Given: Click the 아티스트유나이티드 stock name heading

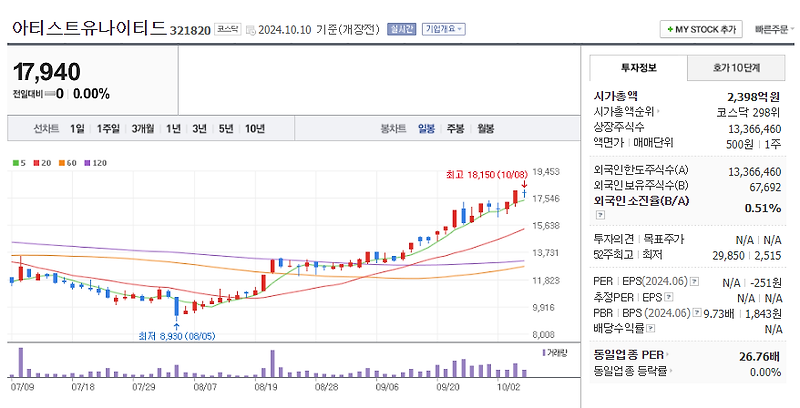Looking at the screenshot, I should 89,28.
